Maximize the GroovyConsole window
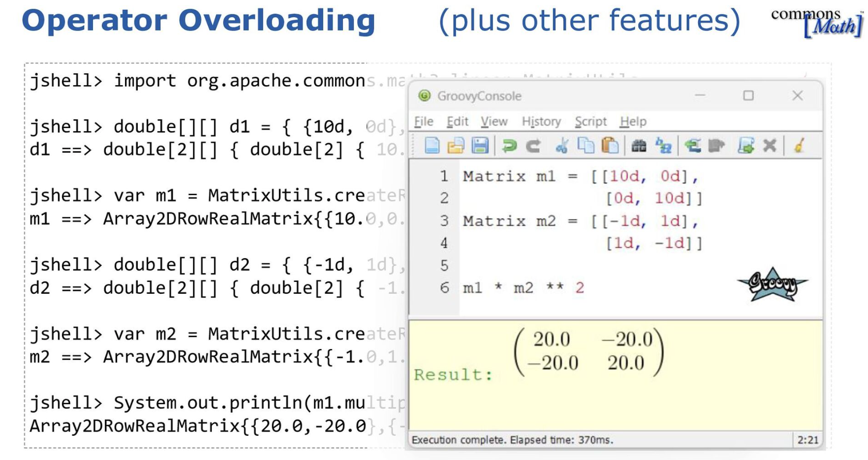 [748, 96]
